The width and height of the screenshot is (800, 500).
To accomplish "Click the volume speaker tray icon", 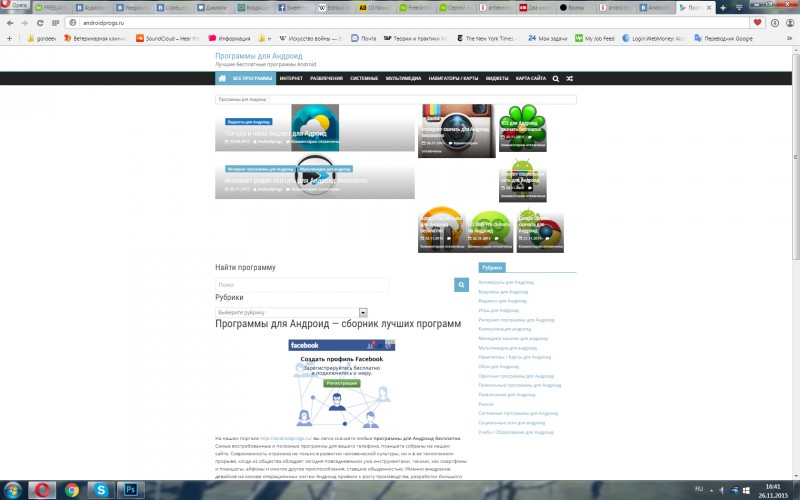I will pos(721,490).
